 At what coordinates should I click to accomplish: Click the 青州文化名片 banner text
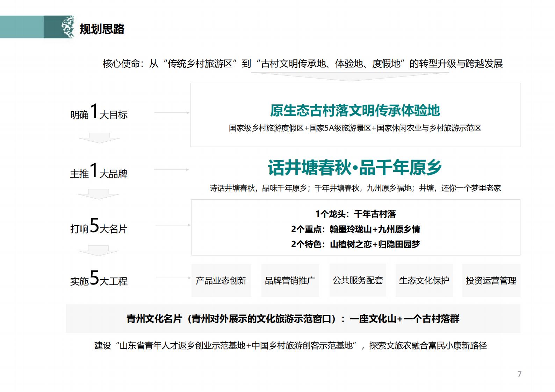click(293, 319)
